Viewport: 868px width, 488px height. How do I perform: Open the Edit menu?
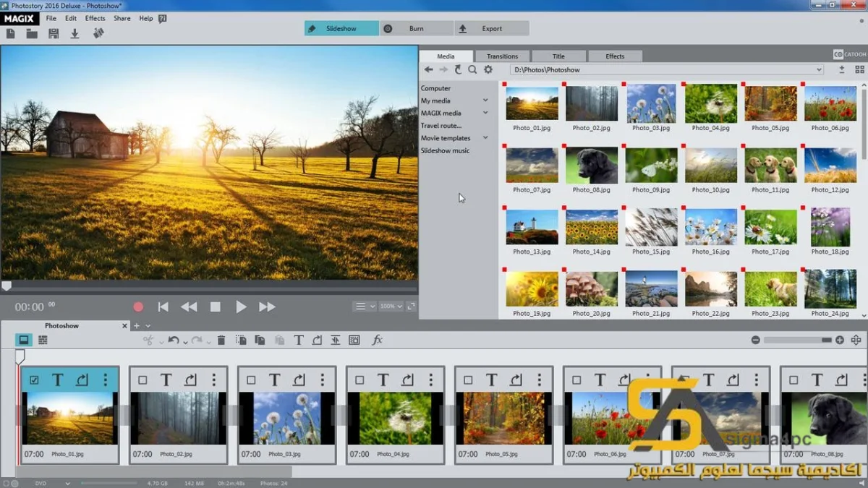point(71,18)
